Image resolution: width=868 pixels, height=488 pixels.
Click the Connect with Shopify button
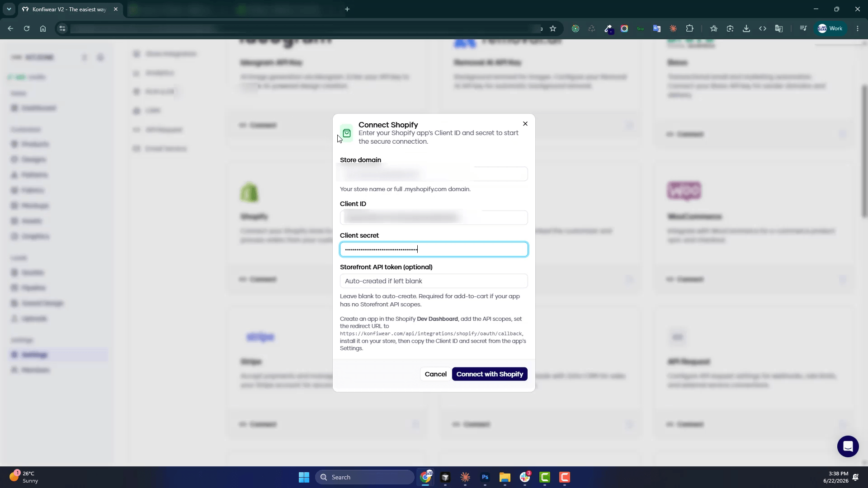(490, 374)
